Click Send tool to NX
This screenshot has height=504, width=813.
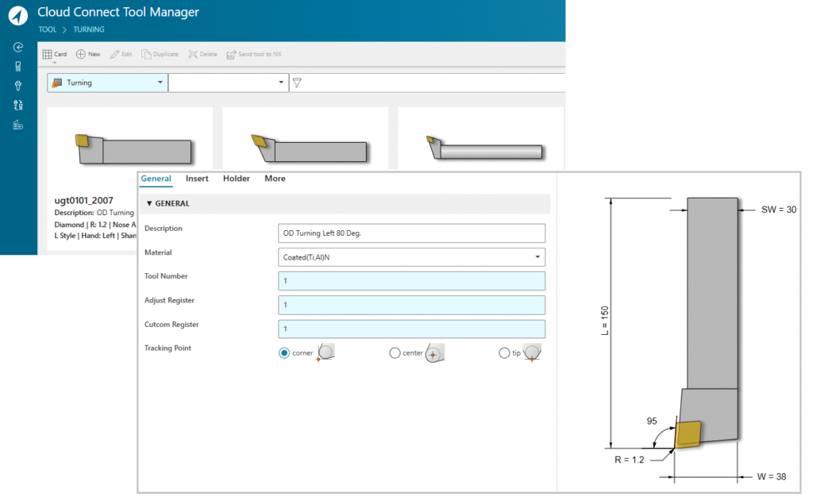point(254,55)
